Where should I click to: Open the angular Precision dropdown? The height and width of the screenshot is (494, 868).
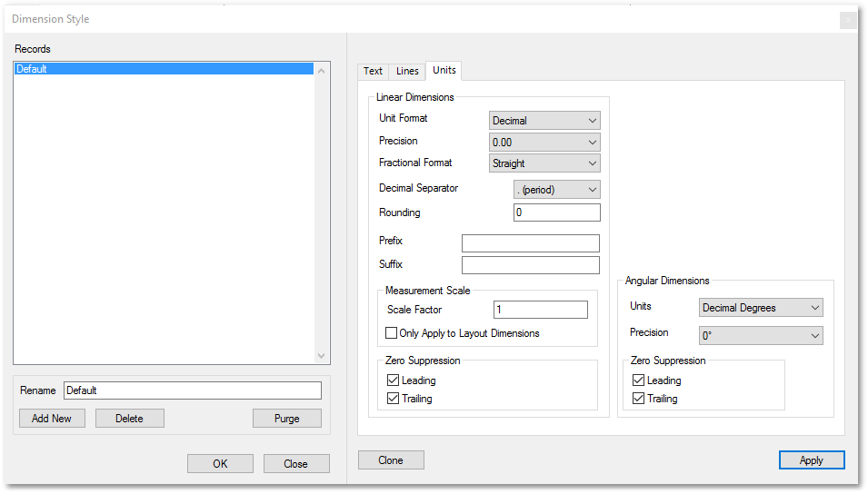click(761, 335)
